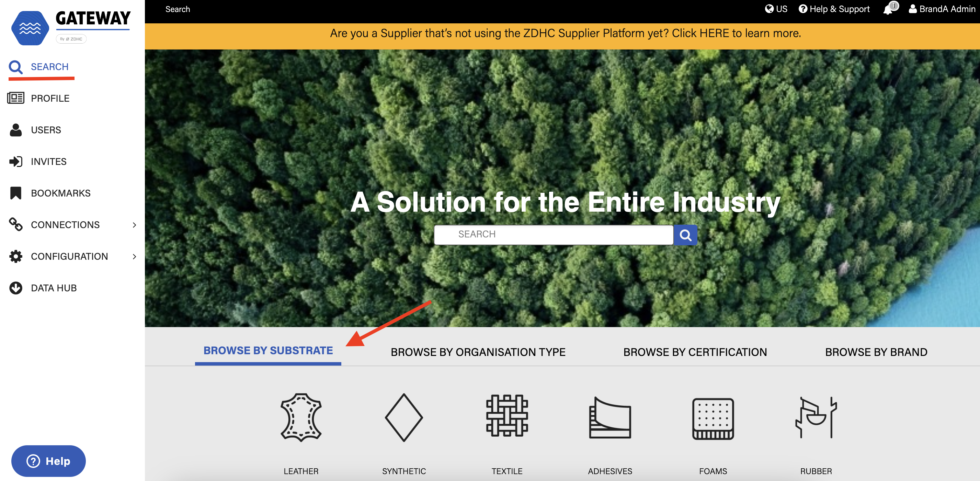
Task: Click the yellow Supplier Platform banner
Action: click(562, 36)
